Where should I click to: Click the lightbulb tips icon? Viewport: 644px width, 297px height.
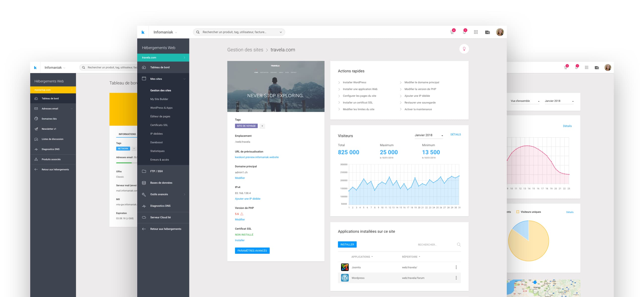pyautogui.click(x=464, y=49)
